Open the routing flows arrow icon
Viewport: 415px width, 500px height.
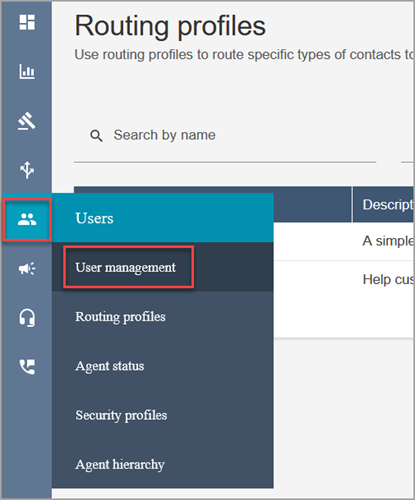pos(27,170)
